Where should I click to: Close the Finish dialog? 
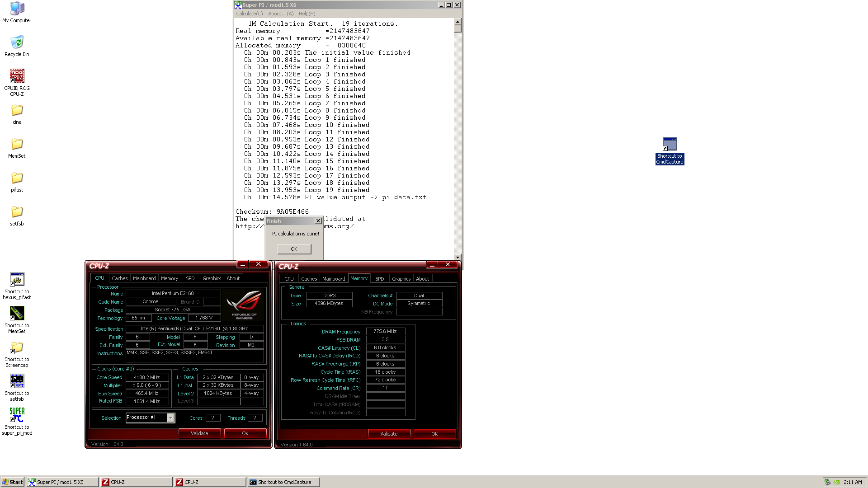pos(318,221)
